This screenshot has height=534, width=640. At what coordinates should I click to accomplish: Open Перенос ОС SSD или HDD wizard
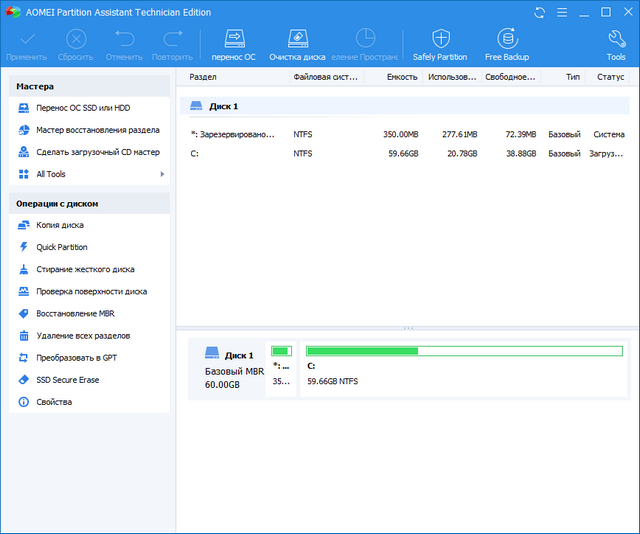pyautogui.click(x=83, y=107)
